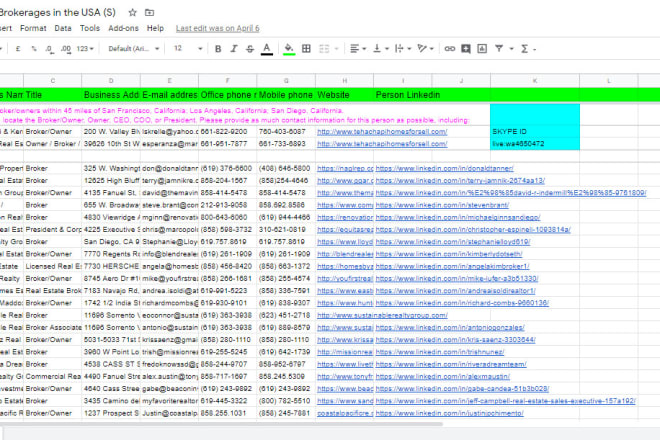Click the horizontal scrollbar at the bottom
The height and width of the screenshot is (440, 660).
pos(221,424)
